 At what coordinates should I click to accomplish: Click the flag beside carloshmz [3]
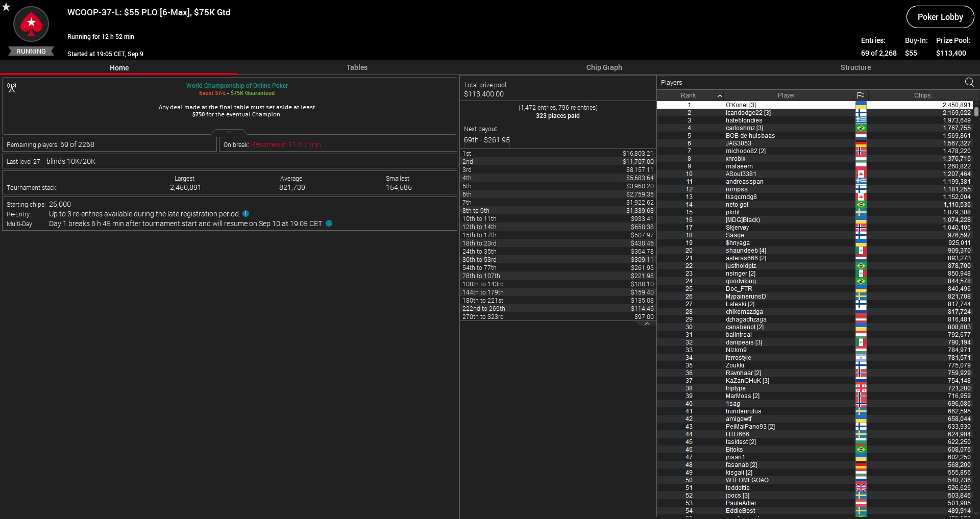861,128
